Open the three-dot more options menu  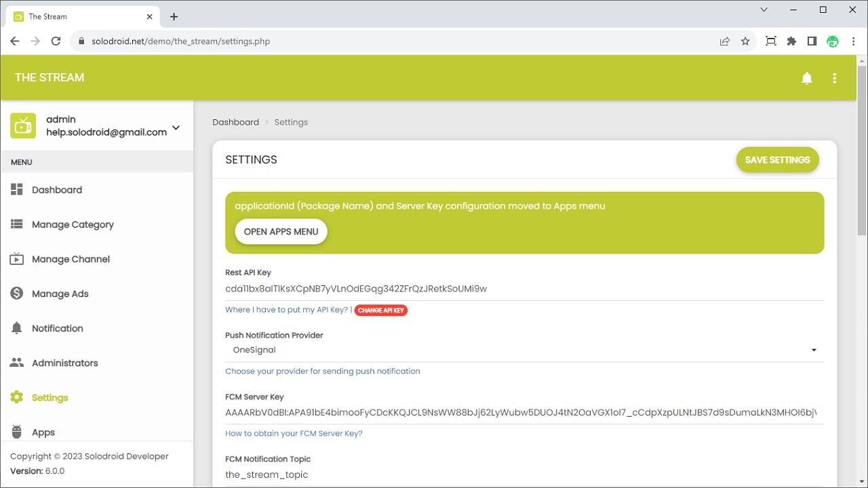(x=835, y=78)
